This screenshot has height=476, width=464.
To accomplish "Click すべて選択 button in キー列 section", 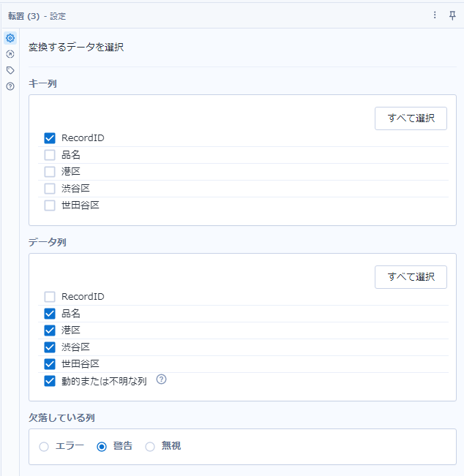I will tap(411, 118).
